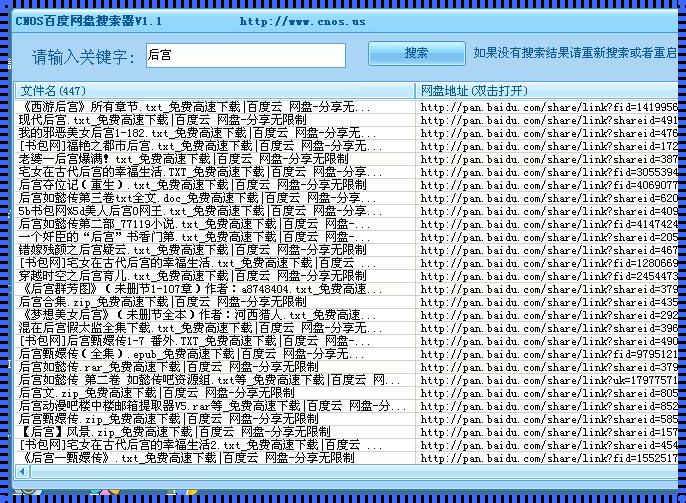Click the link address with fid=155251
The image size is (686, 503).
(549, 458)
